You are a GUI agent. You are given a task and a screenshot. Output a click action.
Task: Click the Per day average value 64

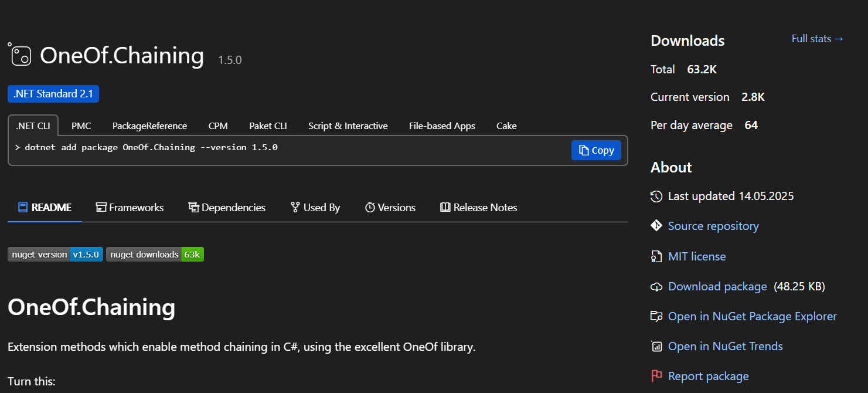(751, 125)
